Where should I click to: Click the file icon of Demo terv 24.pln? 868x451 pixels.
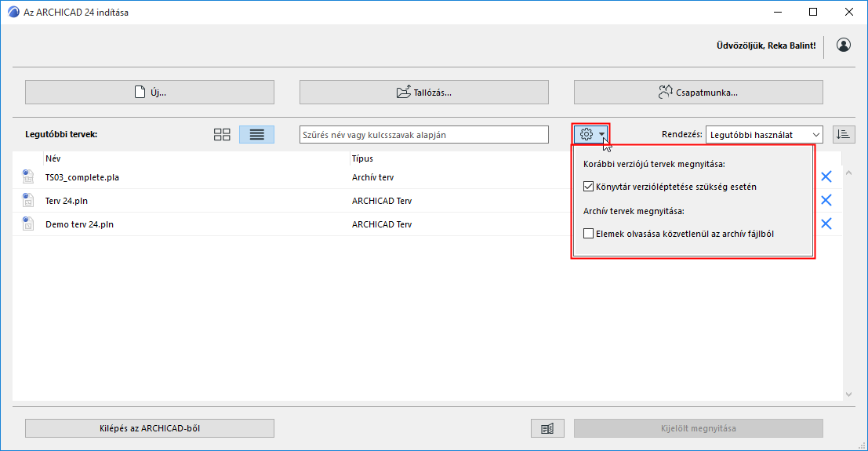(x=27, y=224)
